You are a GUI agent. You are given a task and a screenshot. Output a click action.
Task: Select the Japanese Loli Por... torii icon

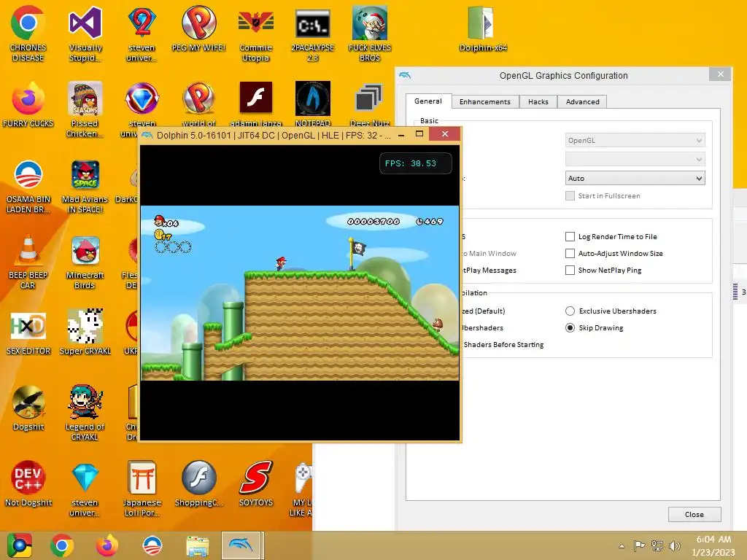142,489
